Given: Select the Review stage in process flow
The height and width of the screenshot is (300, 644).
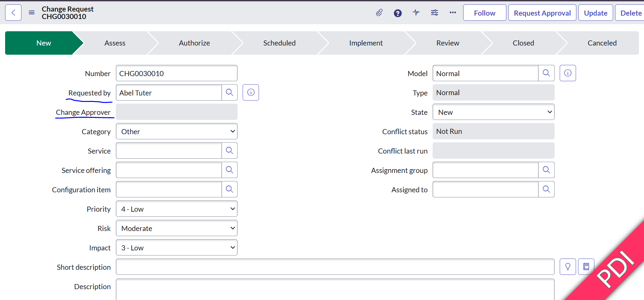Looking at the screenshot, I should pos(448,43).
